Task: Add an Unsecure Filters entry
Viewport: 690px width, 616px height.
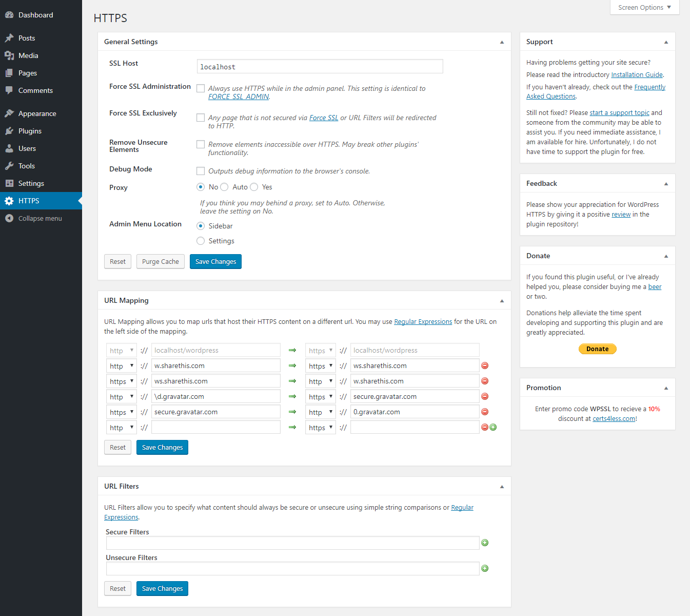Action: click(x=485, y=568)
